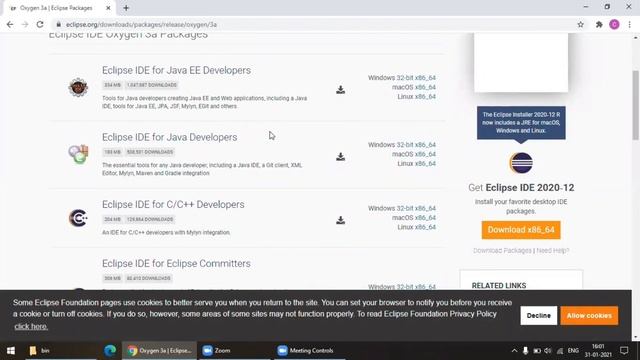Click the microphone icon in the system tray
The image size is (640, 360).
tap(525, 351)
